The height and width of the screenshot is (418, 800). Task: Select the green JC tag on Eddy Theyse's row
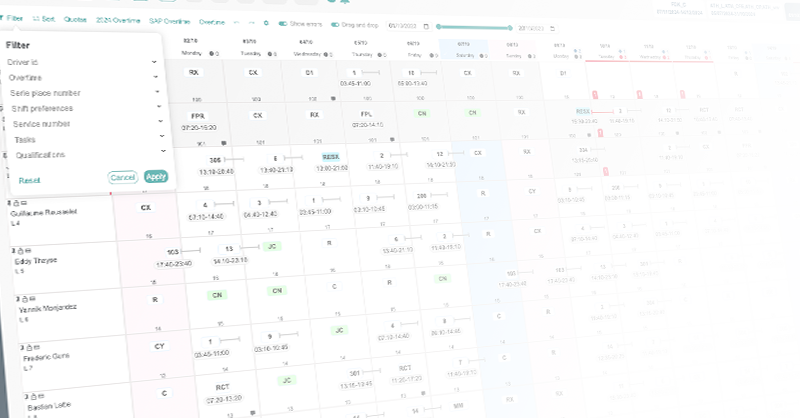point(272,247)
